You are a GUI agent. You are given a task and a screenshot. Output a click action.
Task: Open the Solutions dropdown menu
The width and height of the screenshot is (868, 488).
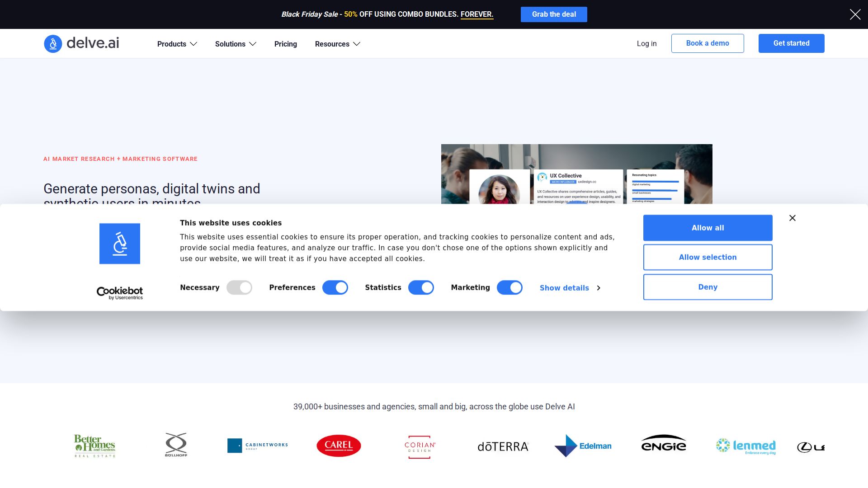click(236, 44)
